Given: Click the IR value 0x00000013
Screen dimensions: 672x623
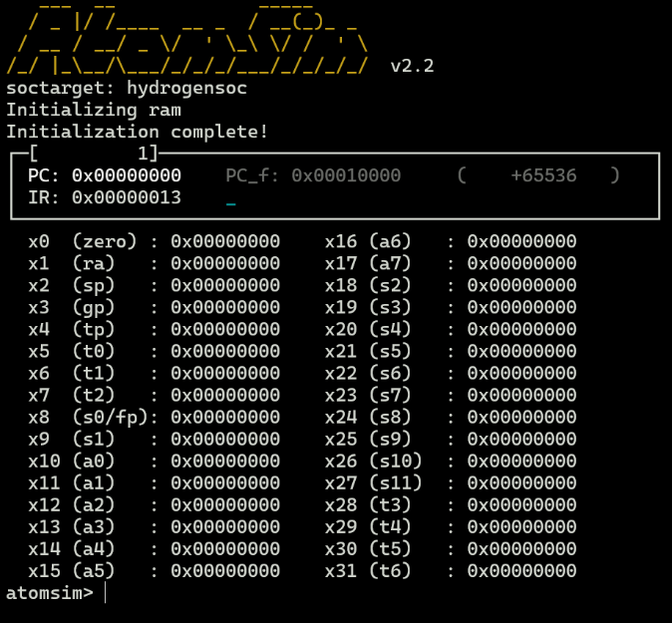Looking at the screenshot, I should (126, 197).
